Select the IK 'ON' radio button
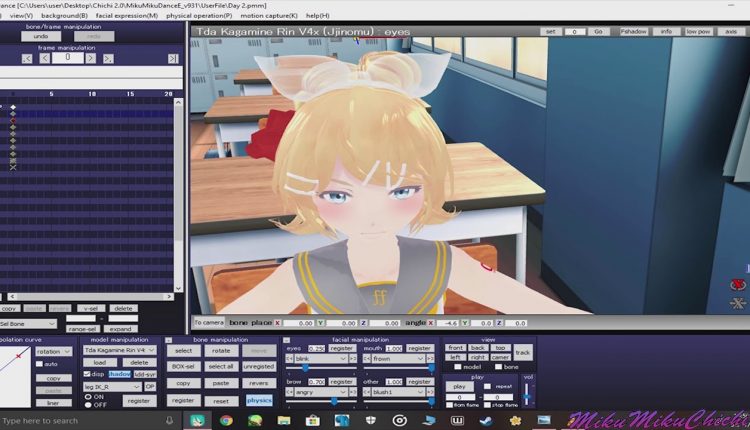This screenshot has width=750, height=430. pos(88,397)
